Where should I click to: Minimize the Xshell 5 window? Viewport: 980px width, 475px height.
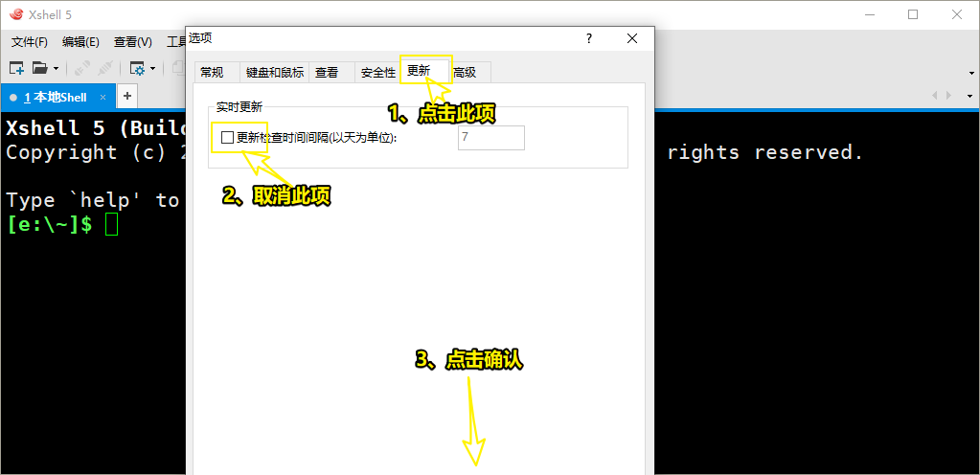tap(869, 14)
